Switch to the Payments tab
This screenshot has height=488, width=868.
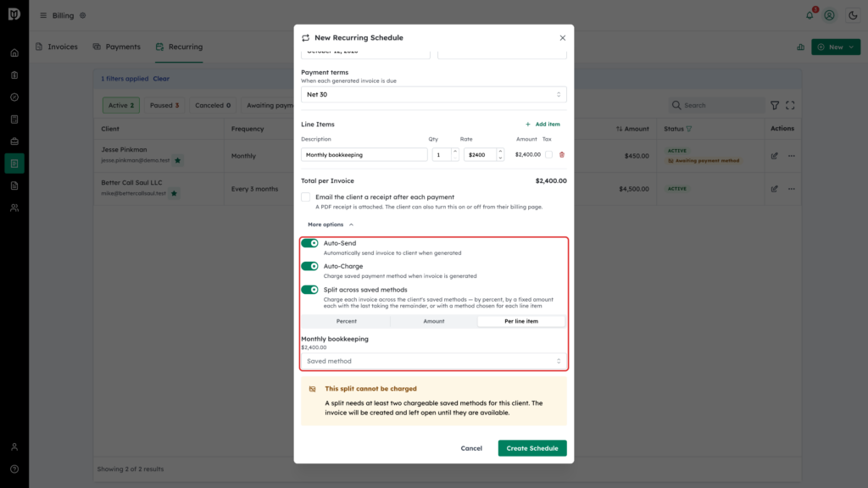[x=117, y=47]
